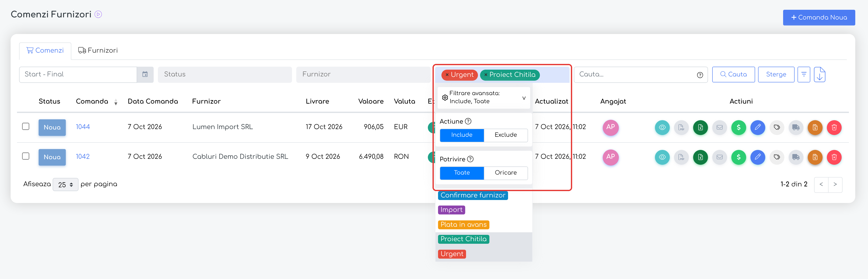Download PDF for order 1044
This screenshot has height=279, width=868.
(x=681, y=127)
